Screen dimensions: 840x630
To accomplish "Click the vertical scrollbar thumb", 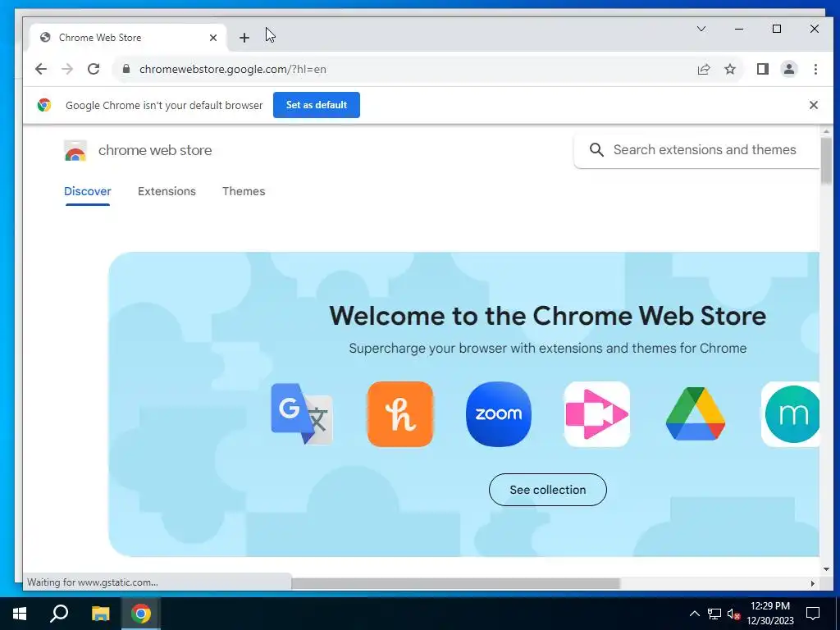I will coord(826,160).
